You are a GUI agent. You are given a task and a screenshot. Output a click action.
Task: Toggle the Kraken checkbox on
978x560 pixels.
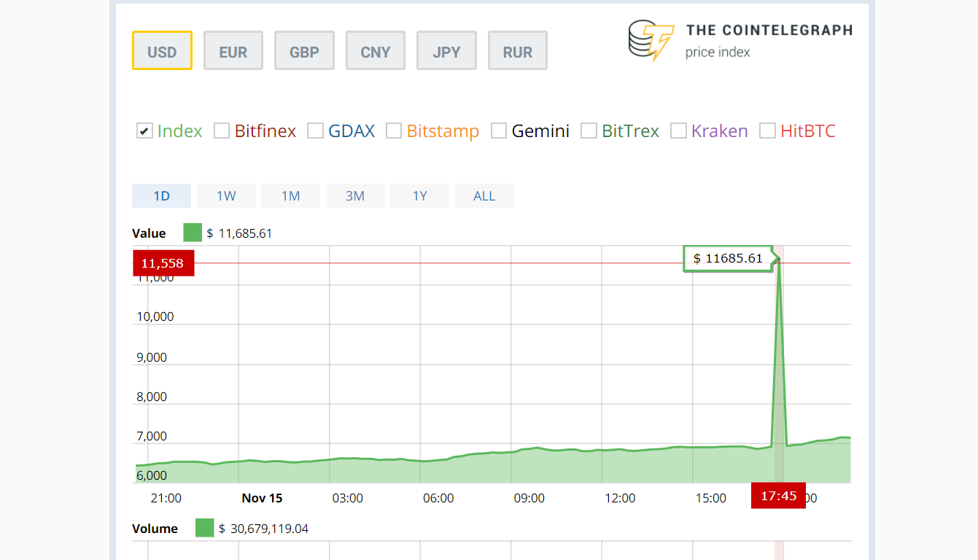678,131
